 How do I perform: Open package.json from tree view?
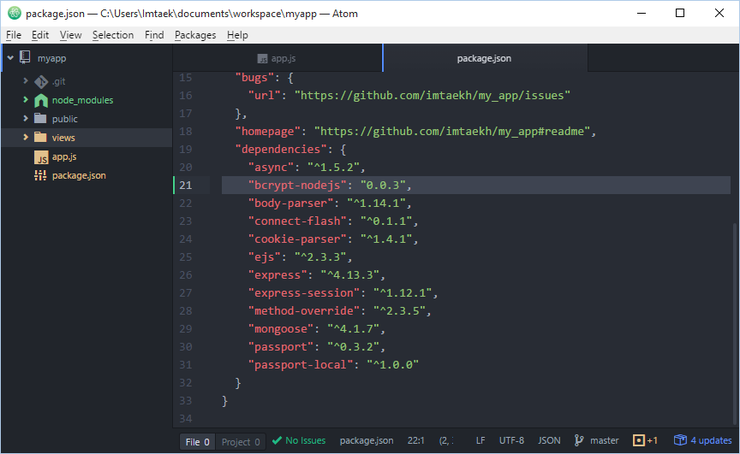(x=79, y=176)
